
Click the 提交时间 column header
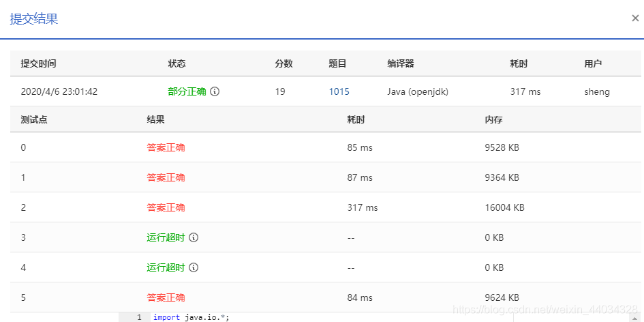pyautogui.click(x=39, y=63)
